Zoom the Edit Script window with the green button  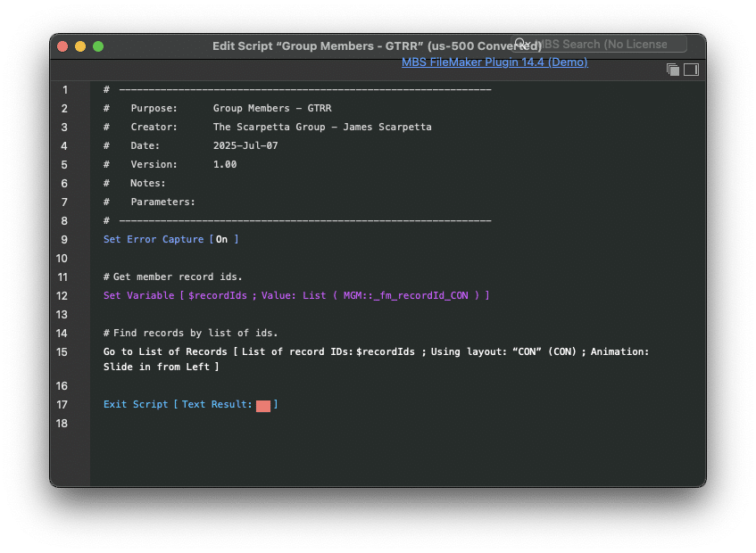click(x=98, y=46)
